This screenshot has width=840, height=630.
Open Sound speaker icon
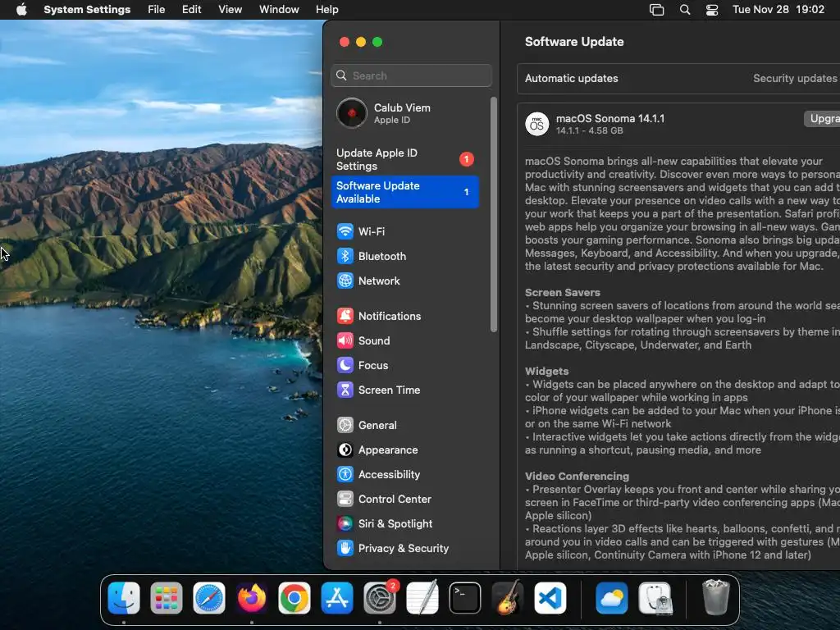tap(345, 340)
